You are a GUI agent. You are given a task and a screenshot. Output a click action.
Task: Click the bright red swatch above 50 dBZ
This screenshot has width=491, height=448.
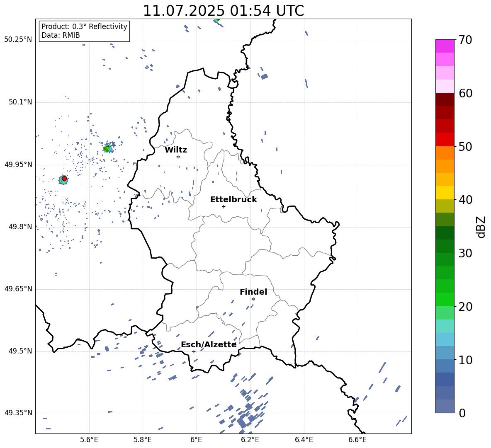pyautogui.click(x=445, y=140)
